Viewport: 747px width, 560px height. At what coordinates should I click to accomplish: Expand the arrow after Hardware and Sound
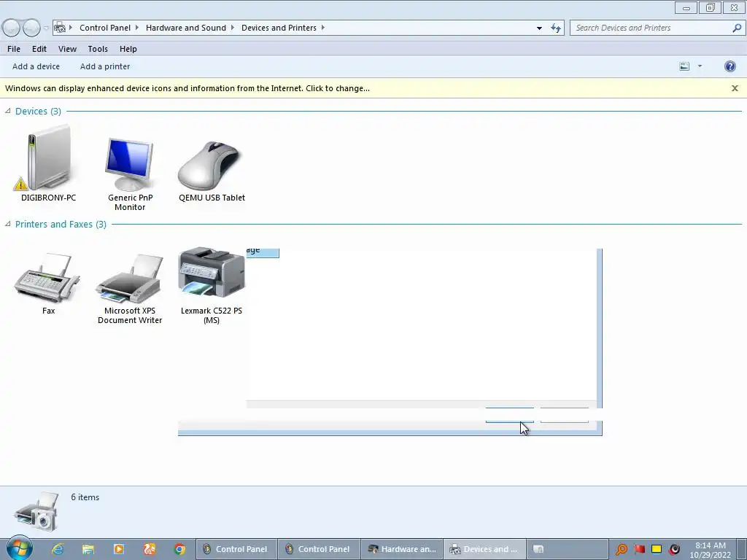click(x=233, y=28)
